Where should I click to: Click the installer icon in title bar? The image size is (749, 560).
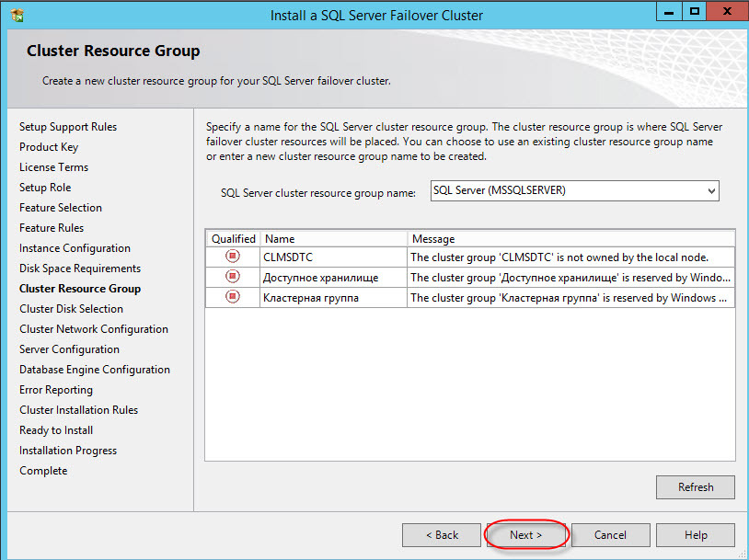pyautogui.click(x=16, y=15)
